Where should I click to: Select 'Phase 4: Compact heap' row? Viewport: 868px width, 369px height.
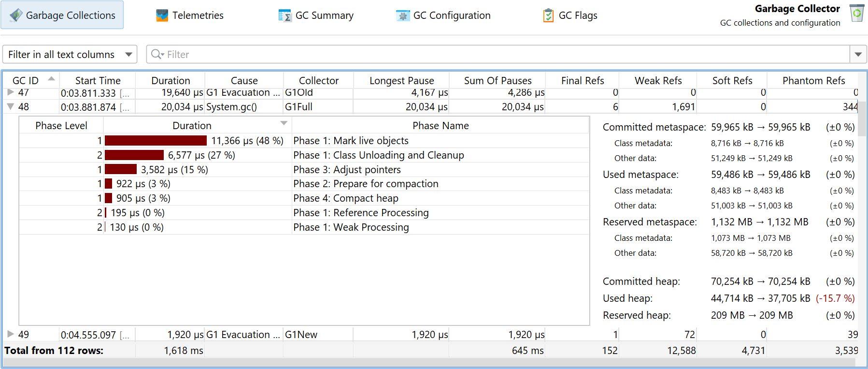[304, 198]
